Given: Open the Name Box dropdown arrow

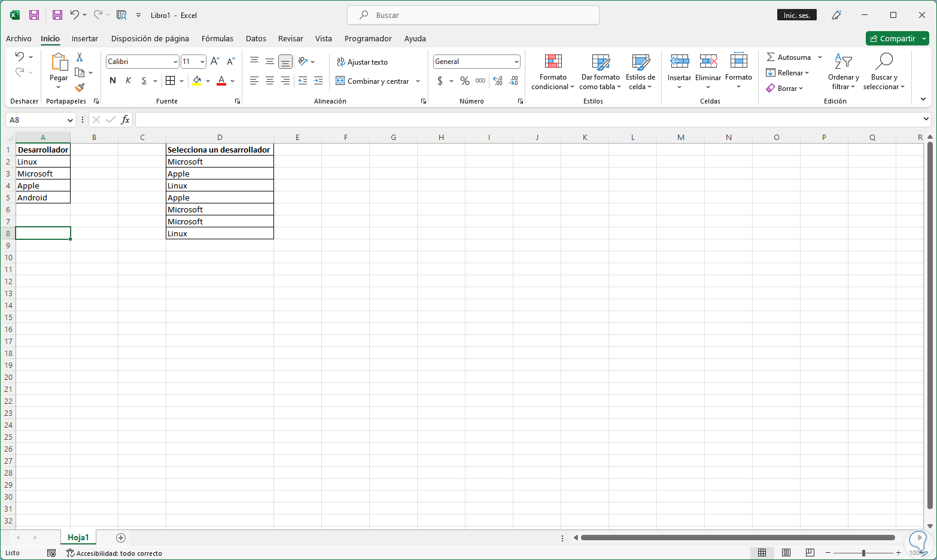Looking at the screenshot, I should coord(70,120).
